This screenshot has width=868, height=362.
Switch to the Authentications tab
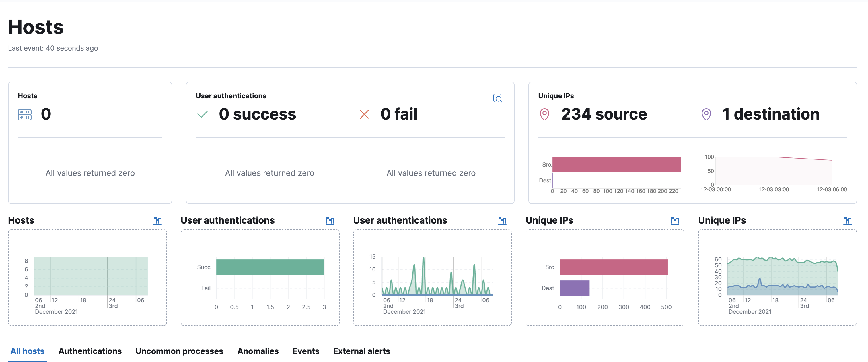pyautogui.click(x=90, y=351)
